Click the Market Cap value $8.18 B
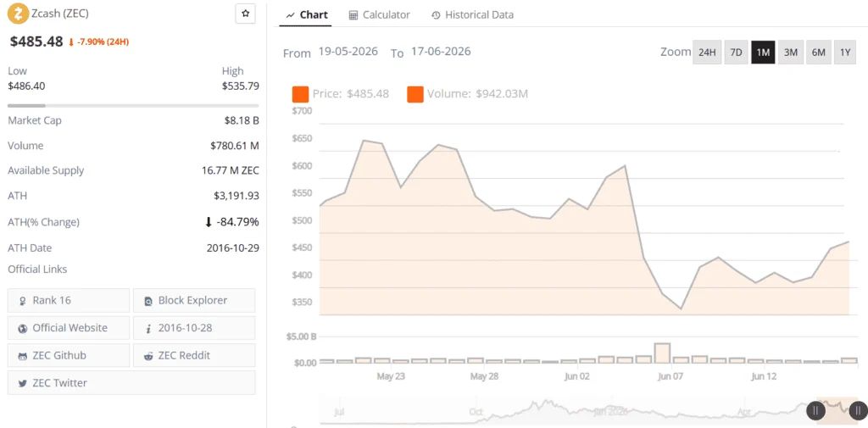 point(240,120)
